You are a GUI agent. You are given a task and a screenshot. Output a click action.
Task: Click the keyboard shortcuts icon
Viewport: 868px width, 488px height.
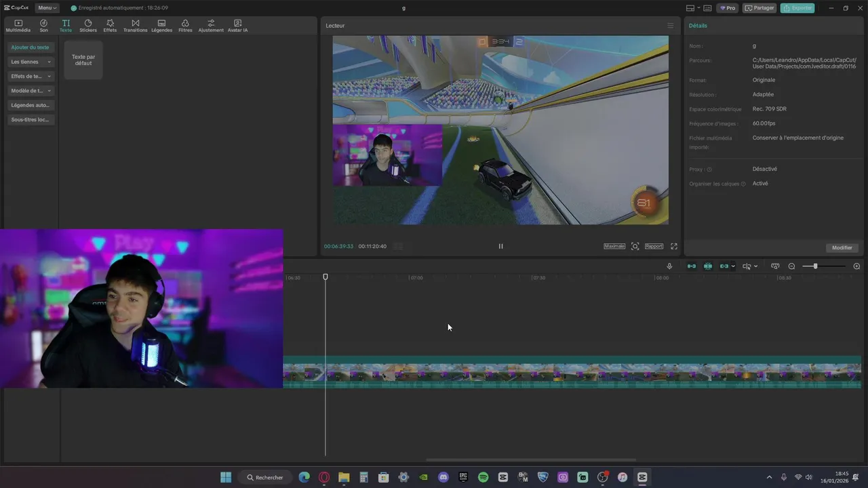(x=707, y=8)
